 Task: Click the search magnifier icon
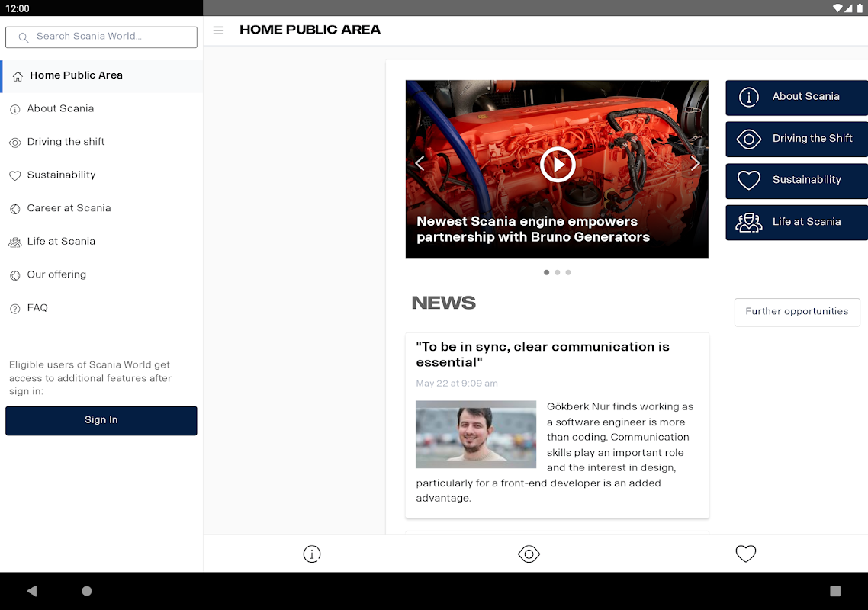pos(23,37)
